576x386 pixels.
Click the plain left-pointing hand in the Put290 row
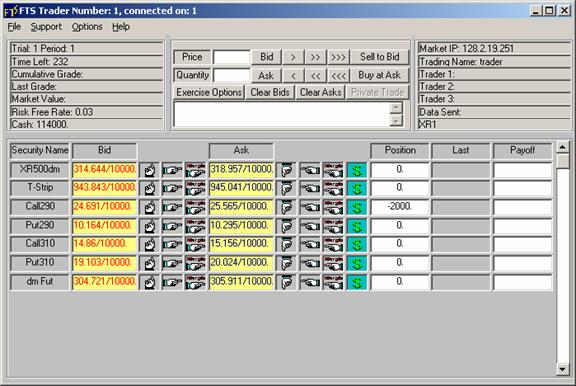coord(310,226)
